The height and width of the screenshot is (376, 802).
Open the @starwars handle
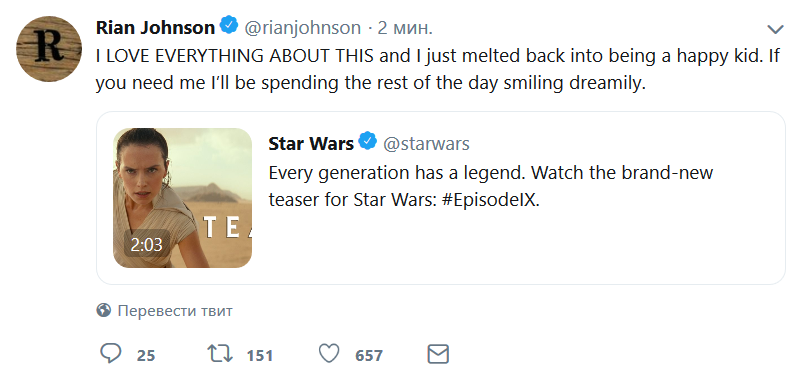click(x=426, y=144)
